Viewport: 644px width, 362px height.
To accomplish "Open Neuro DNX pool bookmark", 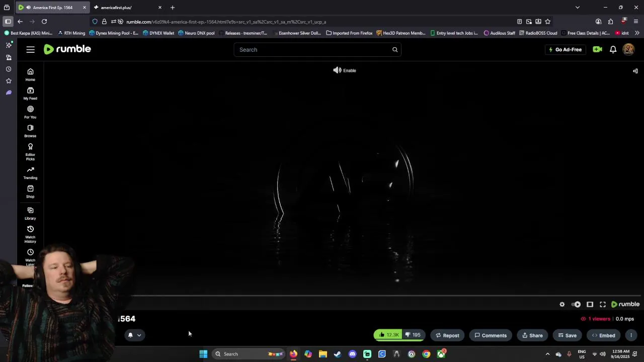I will (196, 33).
